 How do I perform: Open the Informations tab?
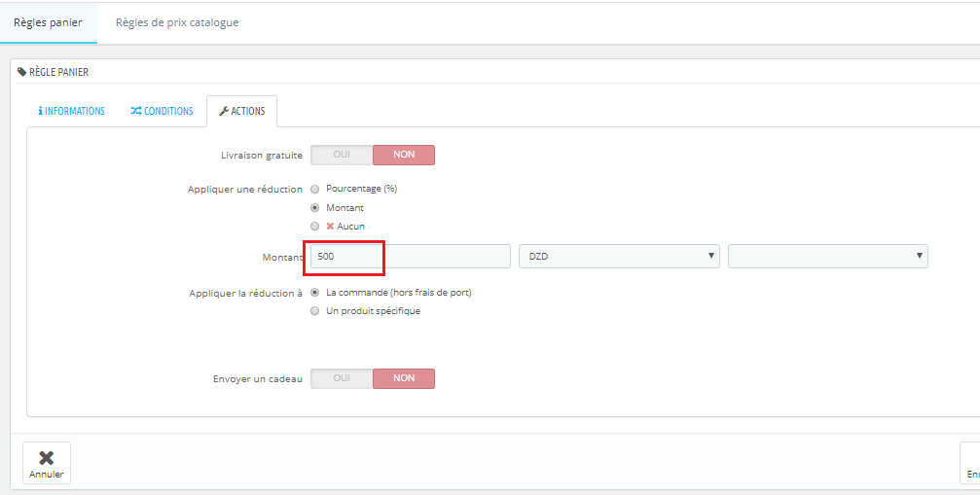pyautogui.click(x=71, y=111)
